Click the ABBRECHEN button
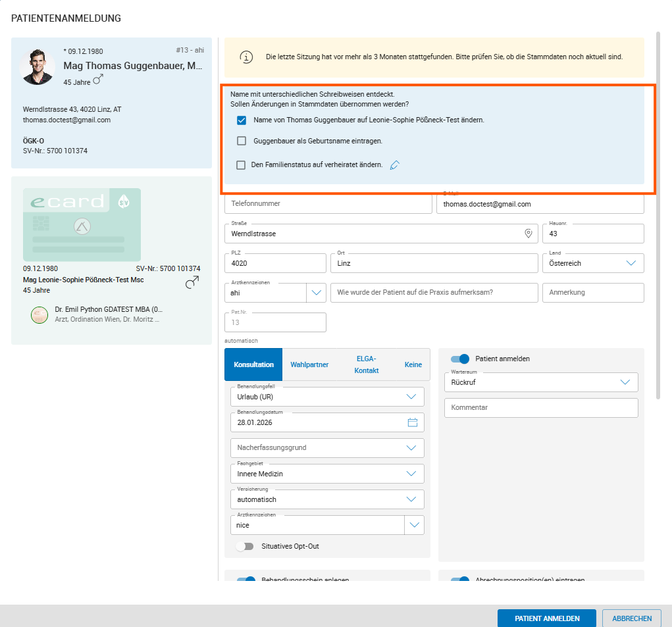The height and width of the screenshot is (627, 672). (631, 618)
